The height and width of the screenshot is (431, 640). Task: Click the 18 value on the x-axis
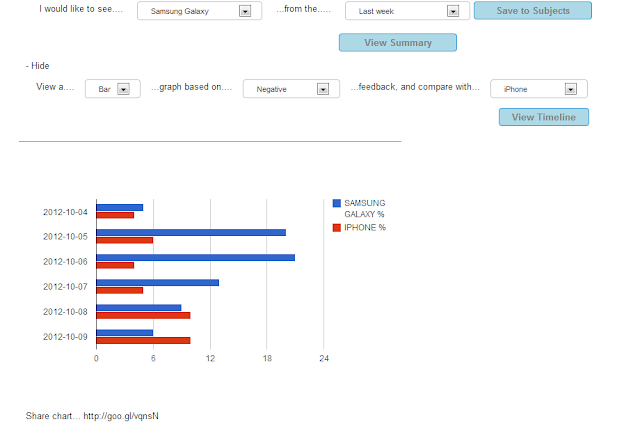click(267, 358)
